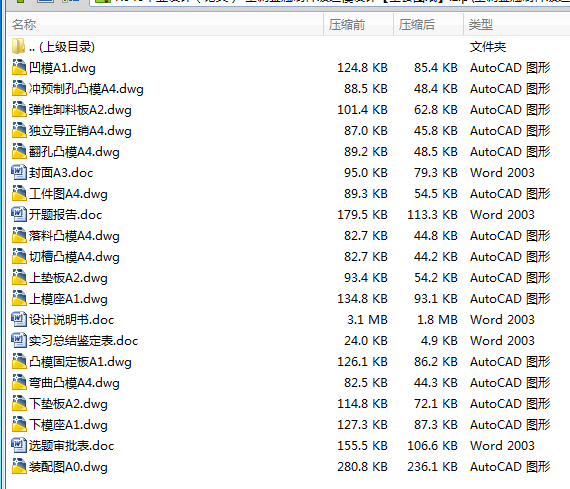The image size is (570, 489).
Task: Click the Word icon for 选题审批表.doc
Action: 19,446
